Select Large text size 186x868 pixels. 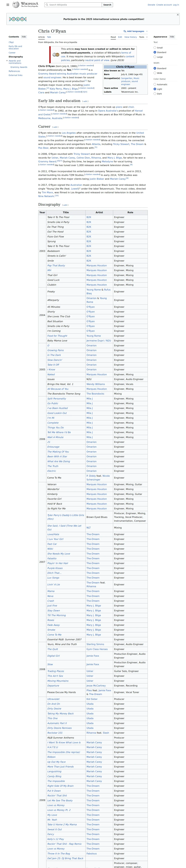click(155, 57)
